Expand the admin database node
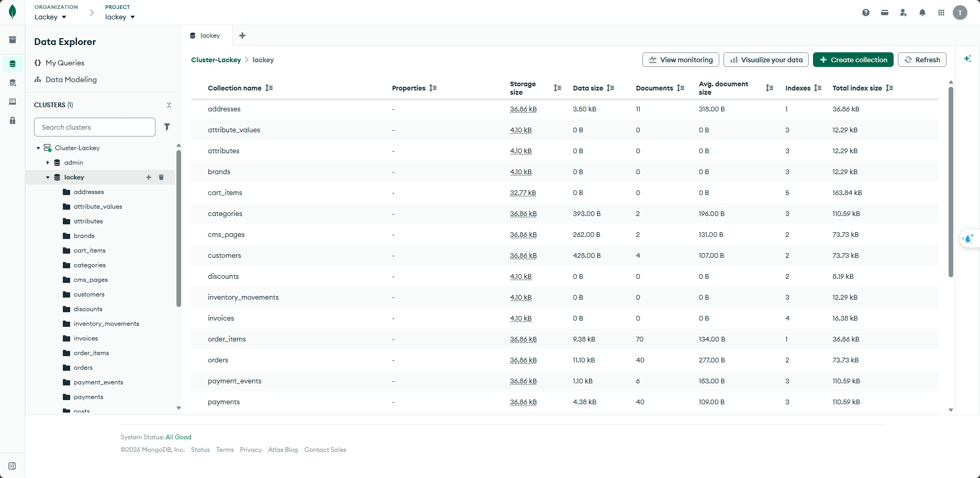The image size is (980, 478). tap(48, 163)
